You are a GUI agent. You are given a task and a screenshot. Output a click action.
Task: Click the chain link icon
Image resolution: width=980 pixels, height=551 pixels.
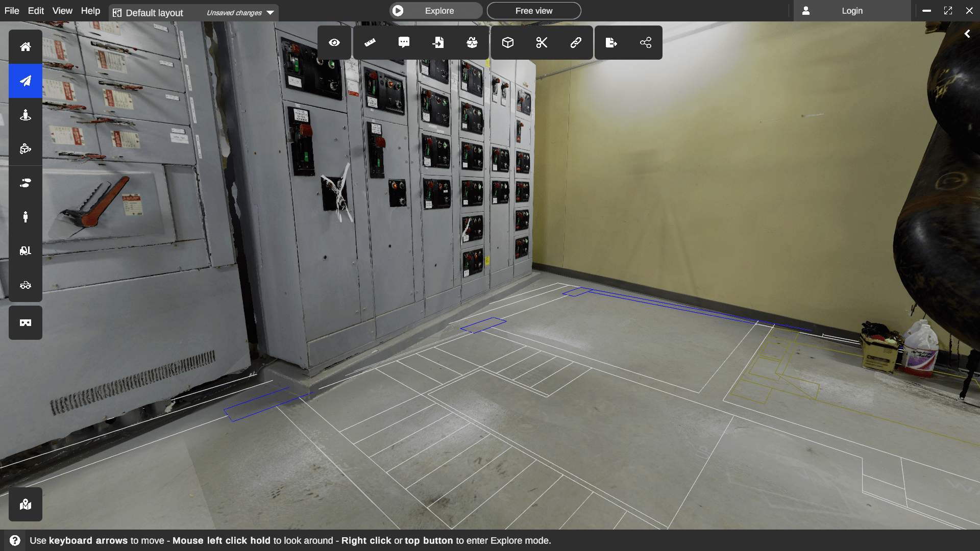coord(576,42)
